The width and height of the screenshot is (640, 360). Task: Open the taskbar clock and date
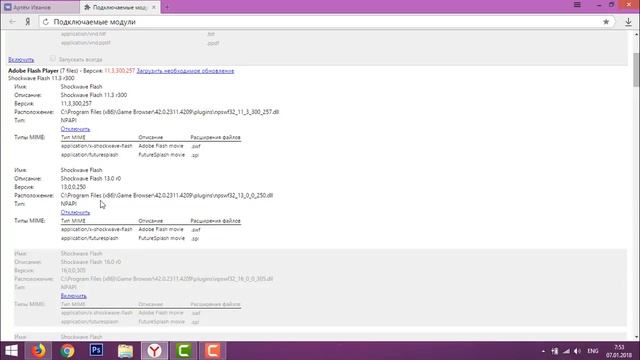pos(619,351)
